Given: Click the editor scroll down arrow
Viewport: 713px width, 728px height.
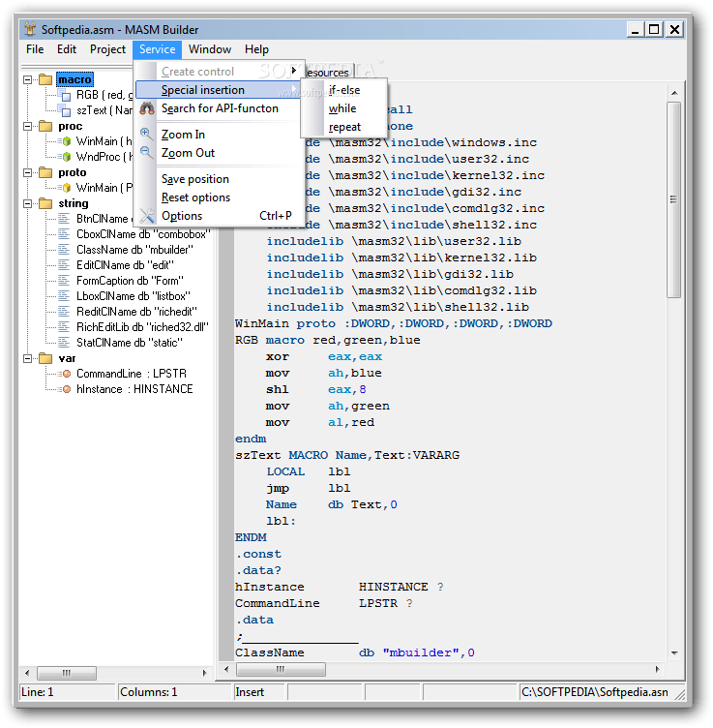Looking at the screenshot, I should (x=674, y=652).
